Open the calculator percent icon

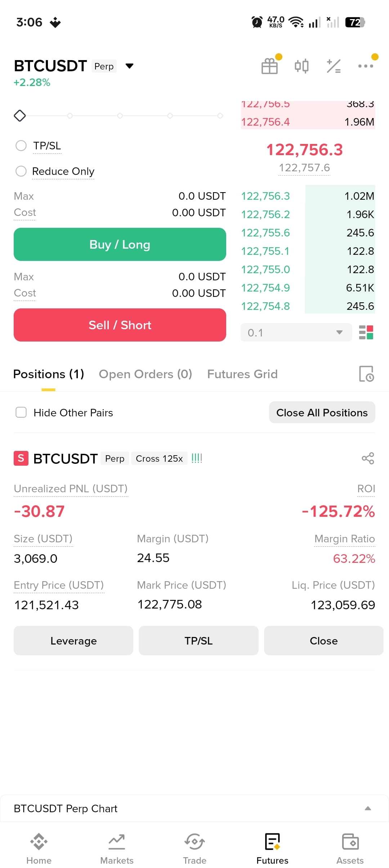[334, 66]
